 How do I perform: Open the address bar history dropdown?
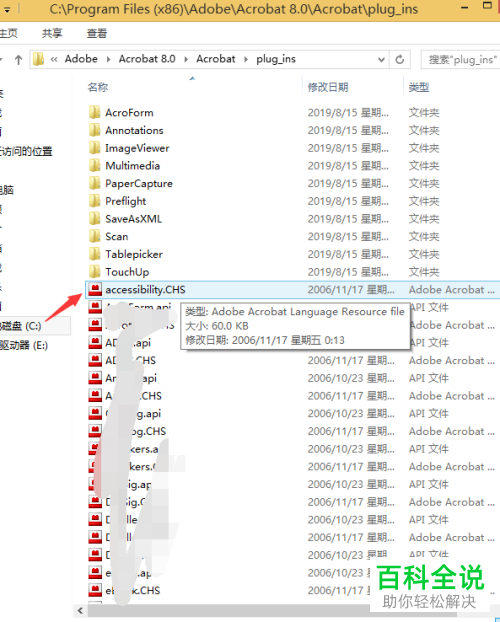point(381,60)
